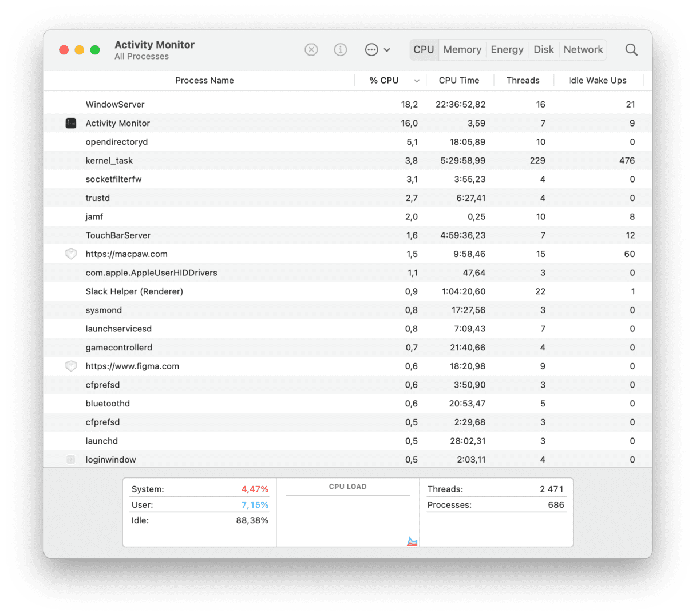Click the stop process (X) icon
The height and width of the screenshot is (616, 696).
tap(311, 50)
